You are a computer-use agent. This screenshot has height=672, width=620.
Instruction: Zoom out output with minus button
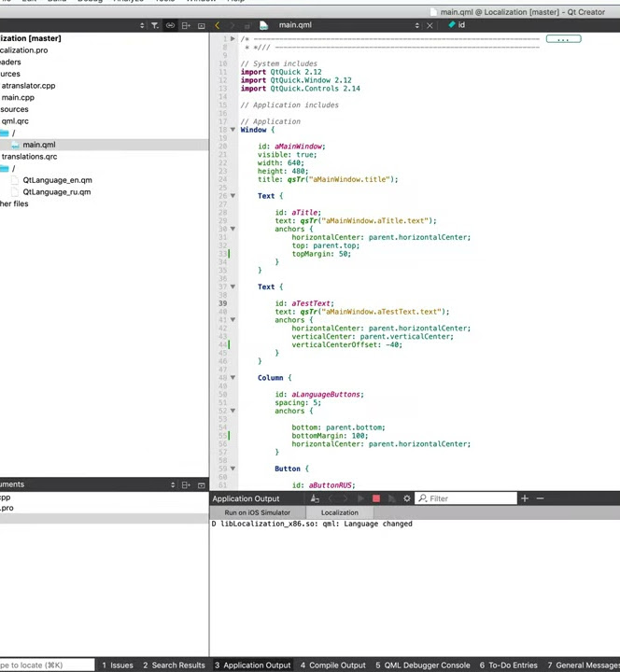click(x=540, y=498)
